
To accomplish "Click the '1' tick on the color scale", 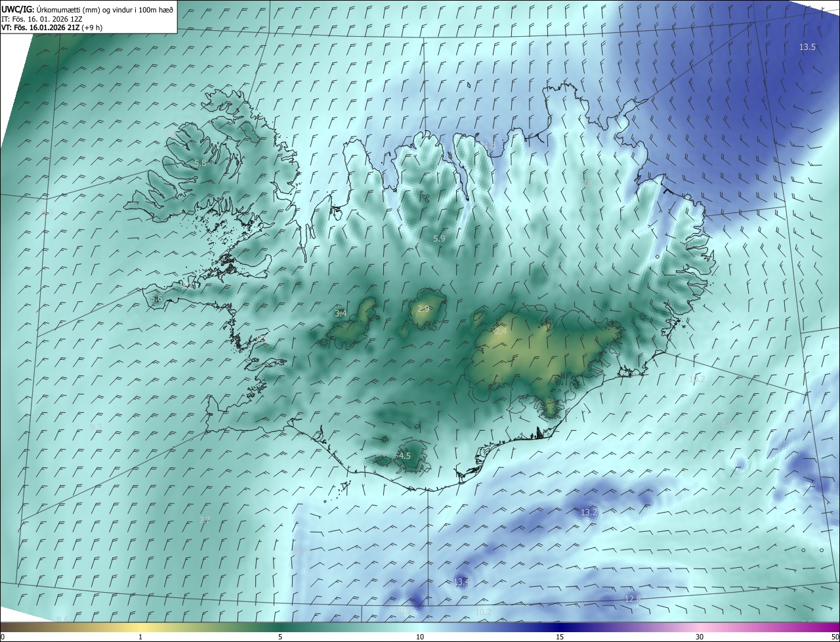I will 140,637.
